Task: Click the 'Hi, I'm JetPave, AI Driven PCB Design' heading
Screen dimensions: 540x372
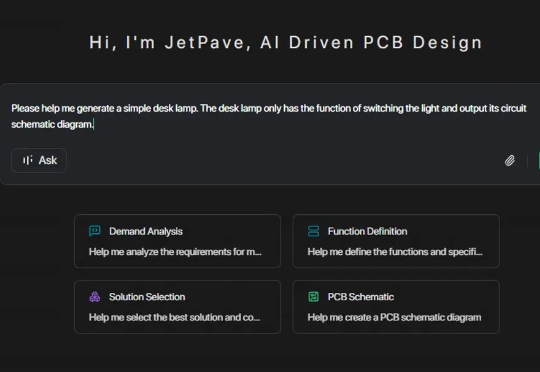Action: point(286,43)
